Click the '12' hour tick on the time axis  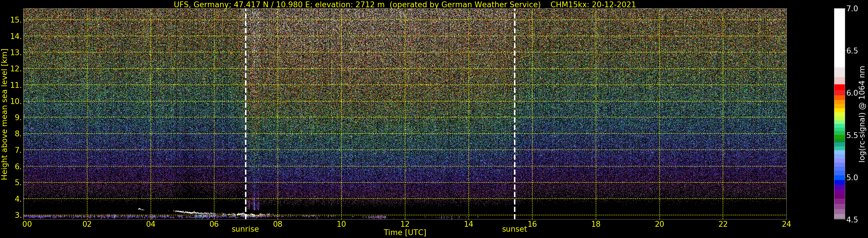(405, 224)
